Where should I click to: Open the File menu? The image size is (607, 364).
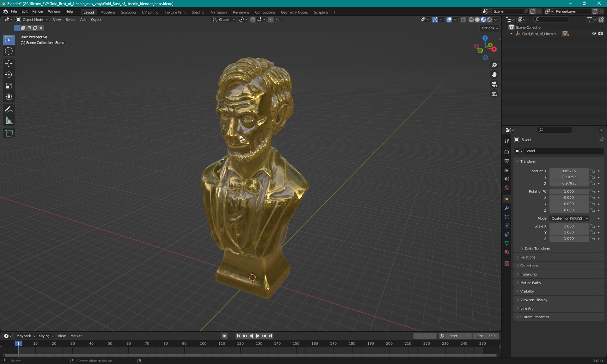click(14, 11)
